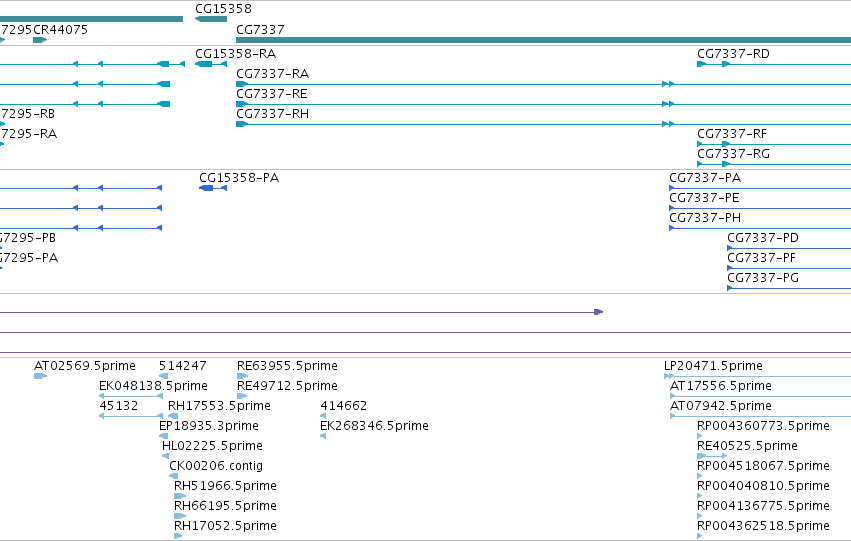Click the CG7337 gene label
851x541 pixels.
260,29
